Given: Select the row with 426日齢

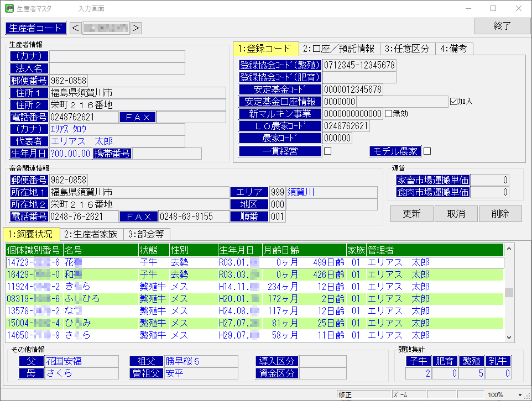Looking at the screenshot, I should pos(255,275).
